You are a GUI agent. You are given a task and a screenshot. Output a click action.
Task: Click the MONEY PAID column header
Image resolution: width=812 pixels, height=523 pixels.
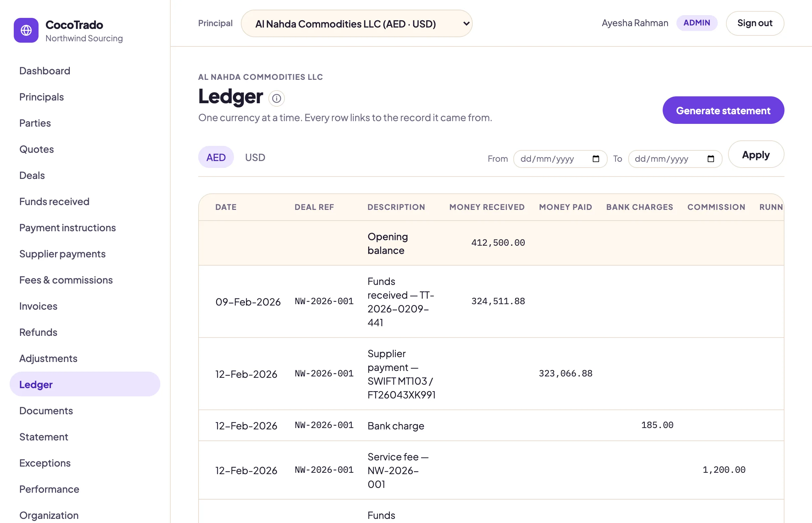(x=565, y=207)
